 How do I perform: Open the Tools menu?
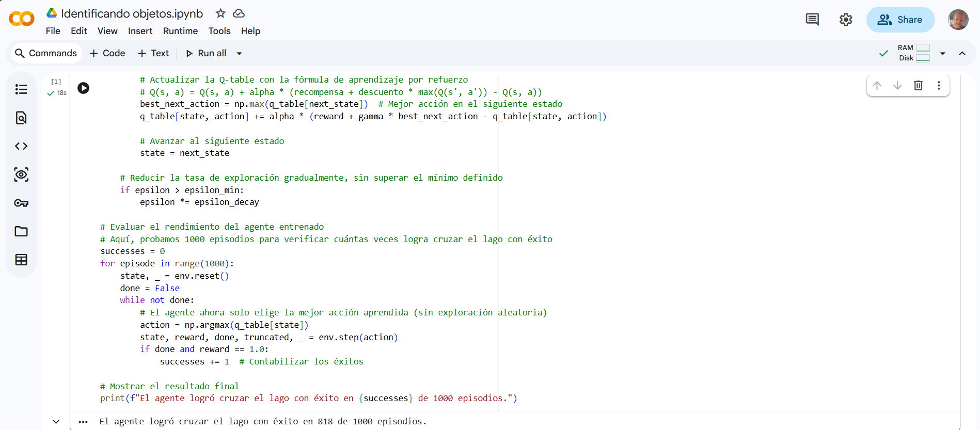[x=219, y=31]
